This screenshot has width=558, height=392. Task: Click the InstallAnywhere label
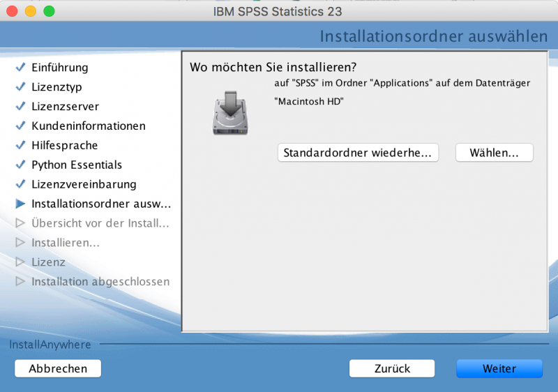tap(50, 345)
